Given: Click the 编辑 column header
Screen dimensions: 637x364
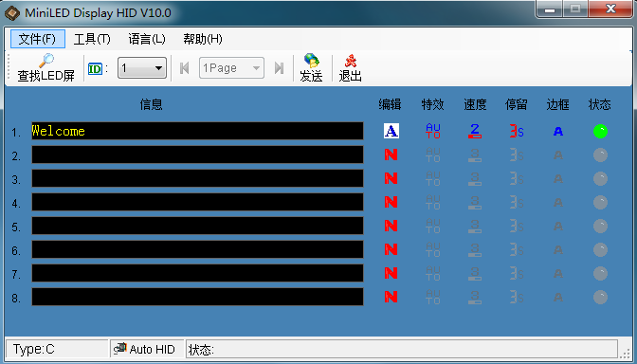Looking at the screenshot, I should click(x=390, y=104).
